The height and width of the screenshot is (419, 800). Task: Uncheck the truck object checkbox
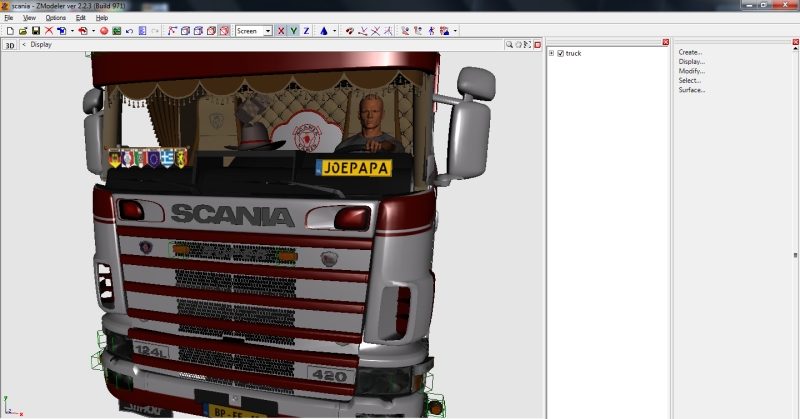coord(560,53)
